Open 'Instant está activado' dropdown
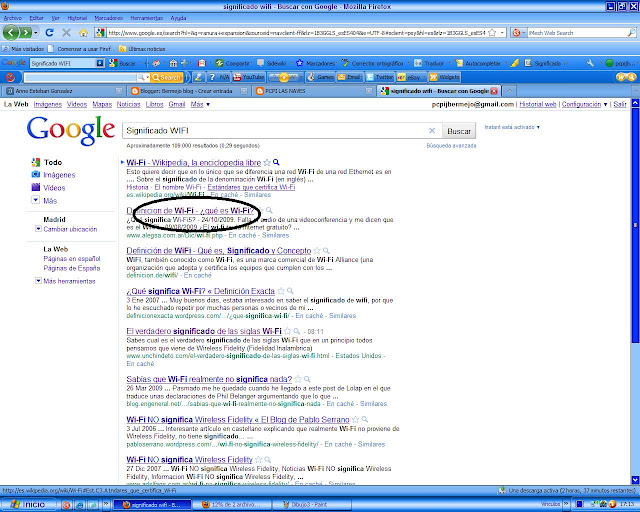The height and width of the screenshot is (512, 640). (x=512, y=127)
